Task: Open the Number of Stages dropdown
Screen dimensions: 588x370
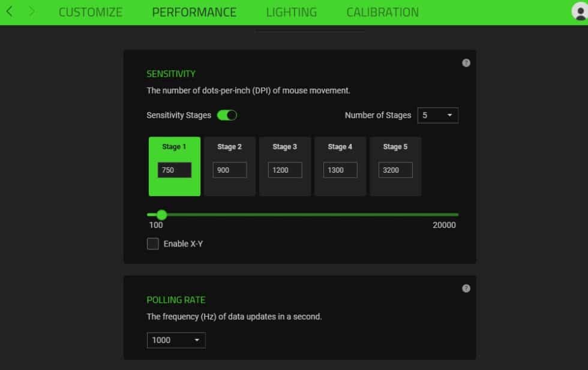Action: coord(438,115)
